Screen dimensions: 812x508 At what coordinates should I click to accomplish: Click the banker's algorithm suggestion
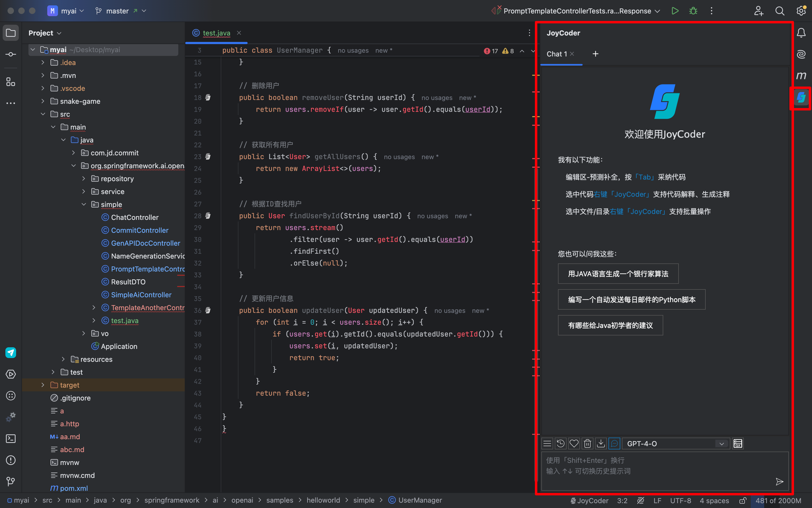[x=618, y=274]
